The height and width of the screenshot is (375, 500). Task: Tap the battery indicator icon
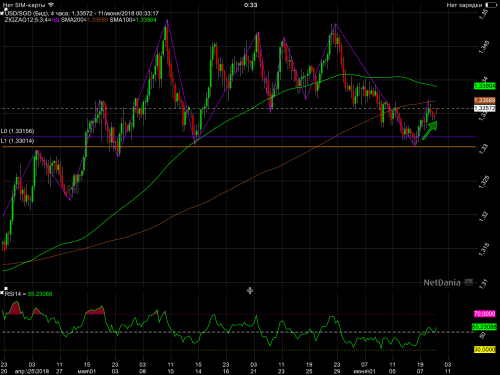click(x=491, y=5)
